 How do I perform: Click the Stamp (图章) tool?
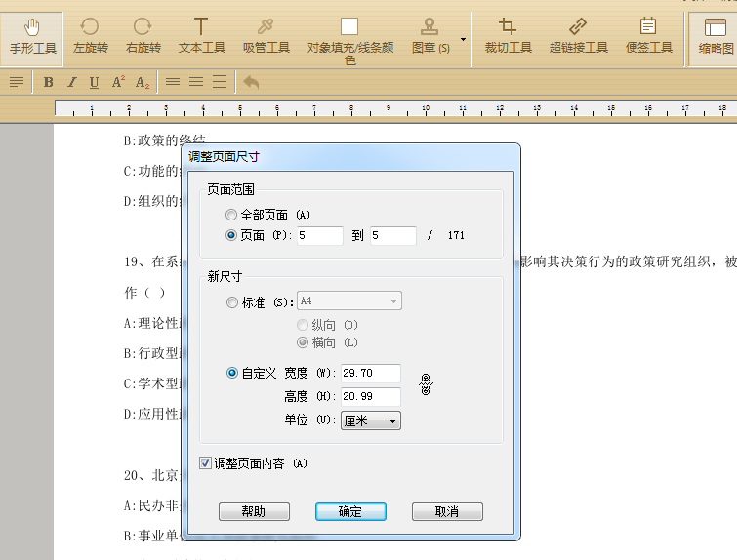430,38
